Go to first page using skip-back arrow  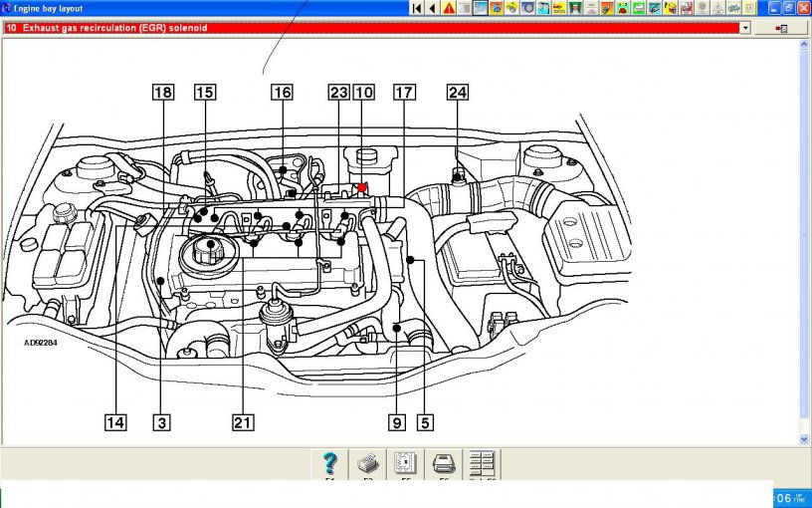pos(417,8)
